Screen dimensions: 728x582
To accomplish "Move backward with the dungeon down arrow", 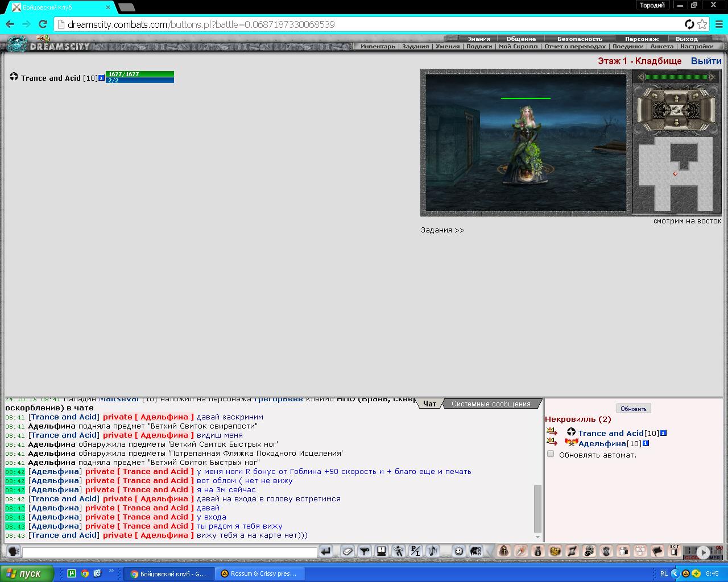I will [x=676, y=122].
